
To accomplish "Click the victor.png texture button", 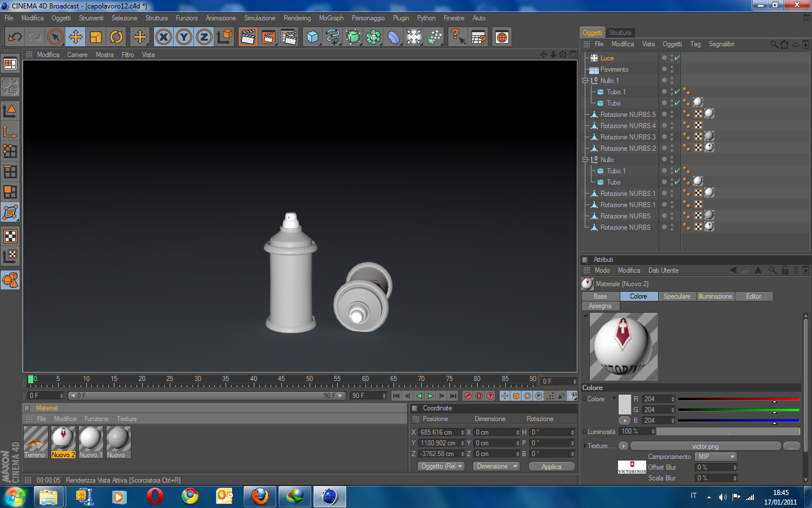I will tap(705, 446).
